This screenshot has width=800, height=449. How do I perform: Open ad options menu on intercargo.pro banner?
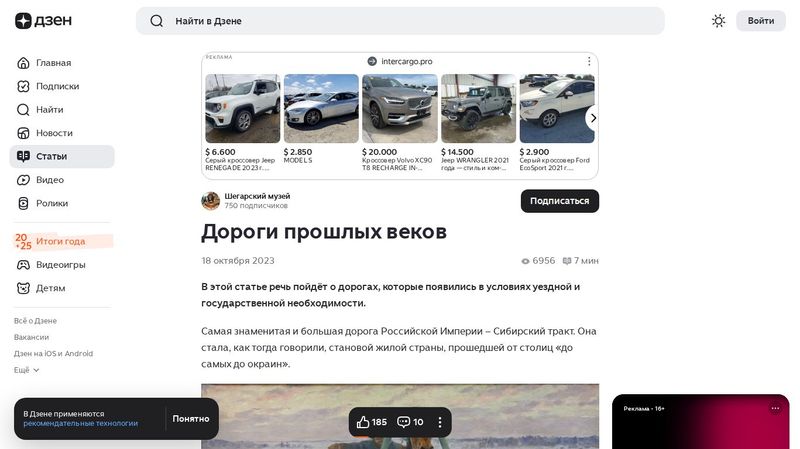[x=589, y=61]
